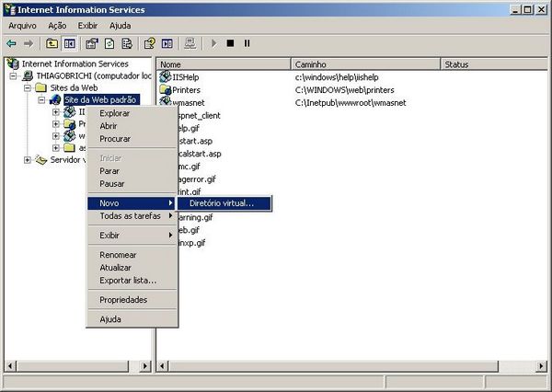Click right arrow of list pane scrollbar

point(542,366)
